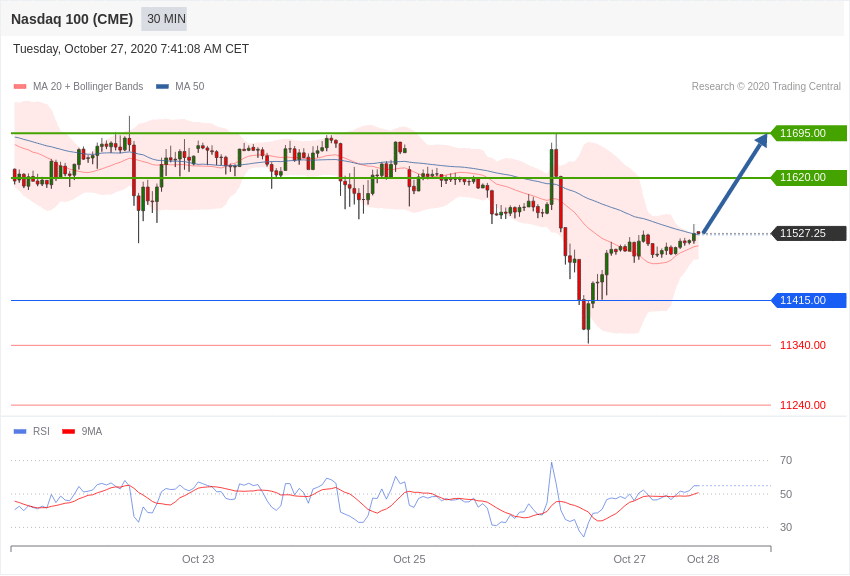Click the blue MA 50 legend swatch

click(x=162, y=87)
